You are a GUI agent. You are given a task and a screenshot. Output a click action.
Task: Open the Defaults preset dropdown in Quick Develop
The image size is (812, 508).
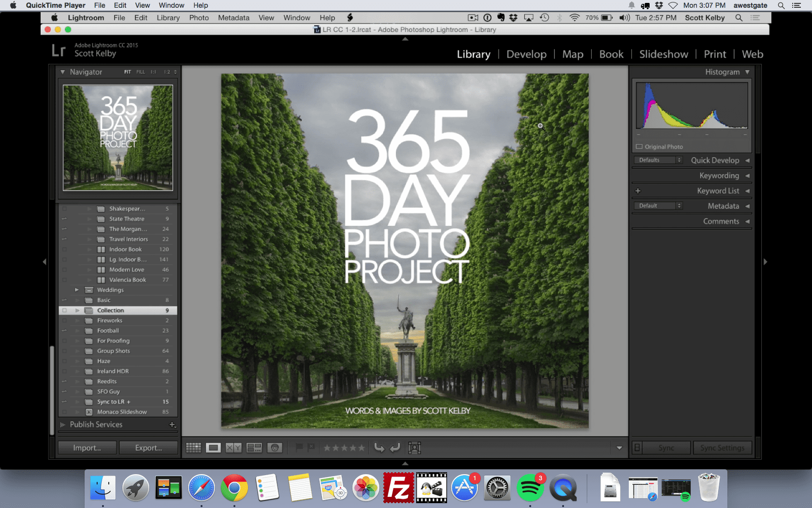658,160
